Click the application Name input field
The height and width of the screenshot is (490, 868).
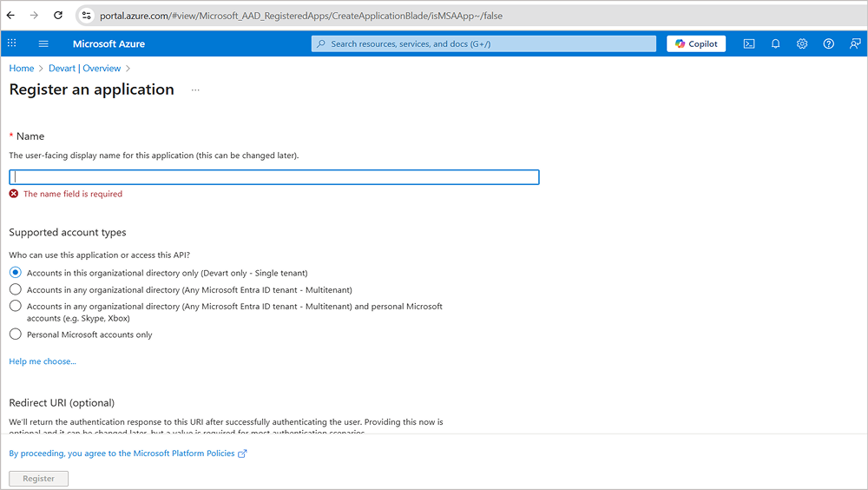tap(274, 177)
